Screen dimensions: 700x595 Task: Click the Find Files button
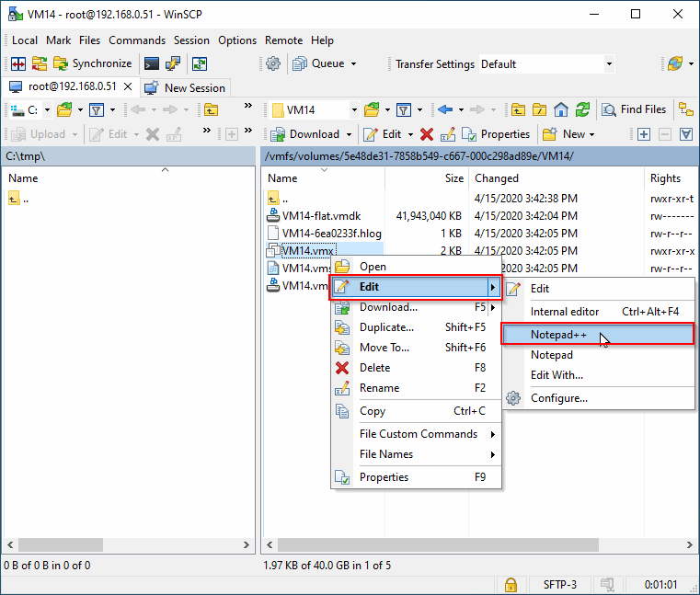click(634, 109)
